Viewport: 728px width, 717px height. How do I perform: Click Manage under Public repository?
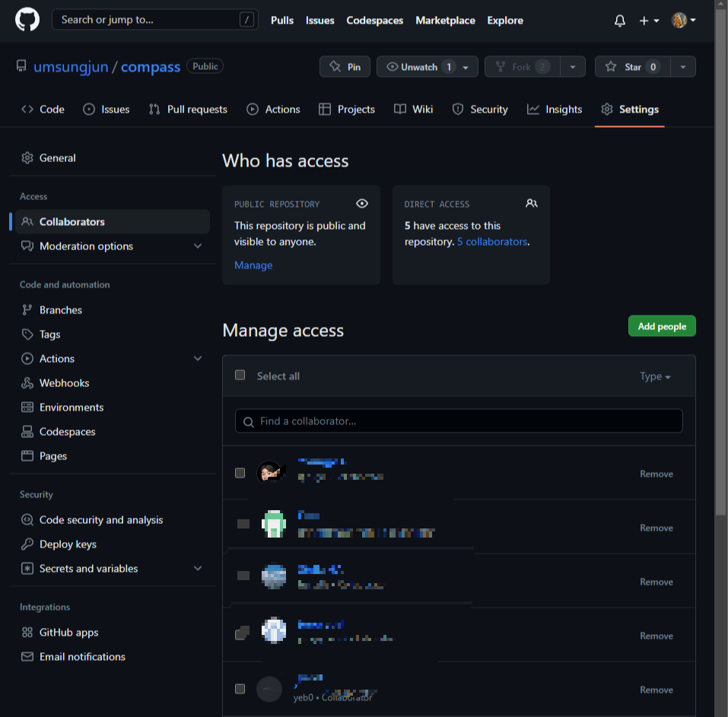point(253,265)
